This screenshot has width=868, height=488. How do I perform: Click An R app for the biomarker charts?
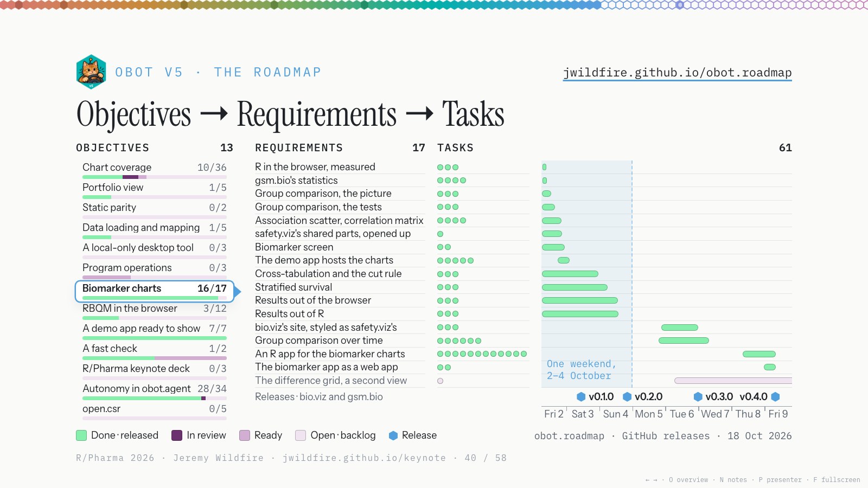point(340,354)
